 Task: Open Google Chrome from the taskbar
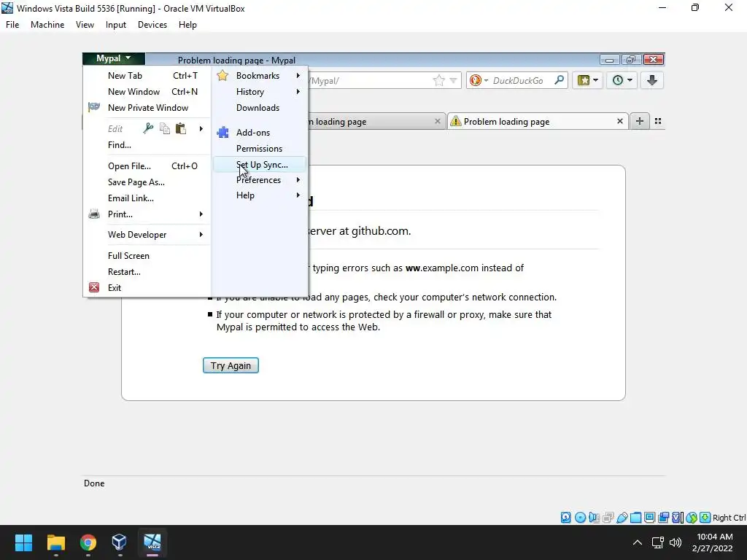tap(88, 542)
